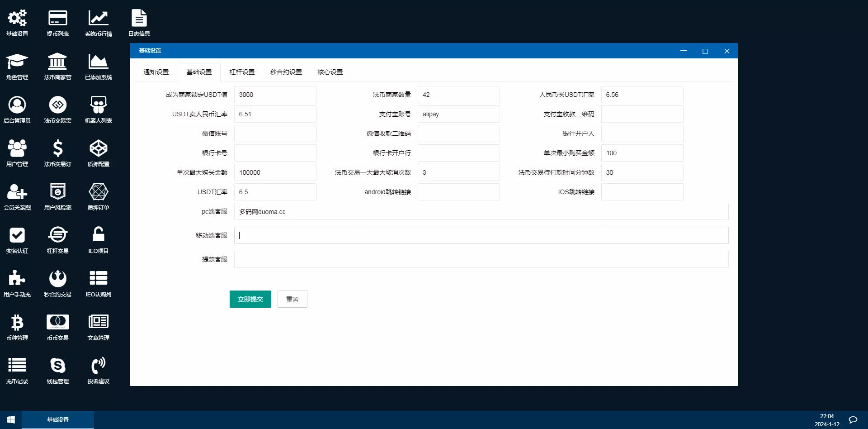Screen dimensions: 868x429
Task: Switch to the 通知设置 tab
Action: [x=156, y=71]
